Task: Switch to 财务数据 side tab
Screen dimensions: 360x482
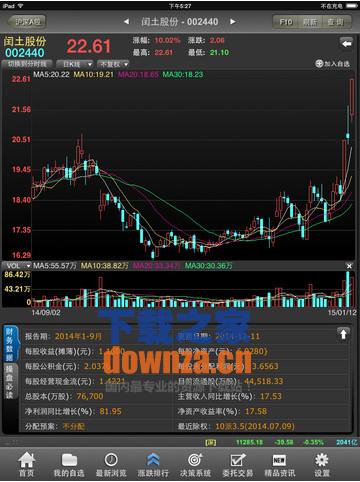Action: pos(10,345)
